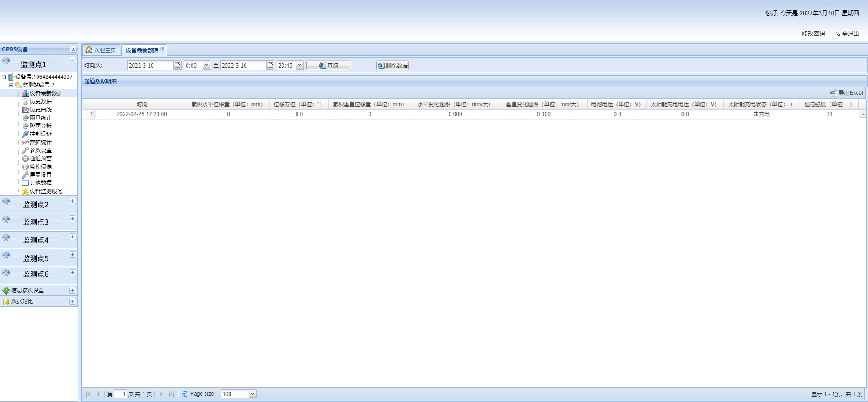Screen dimensions: 868x402
Task: Click the 删除数据 button
Action: (392, 66)
